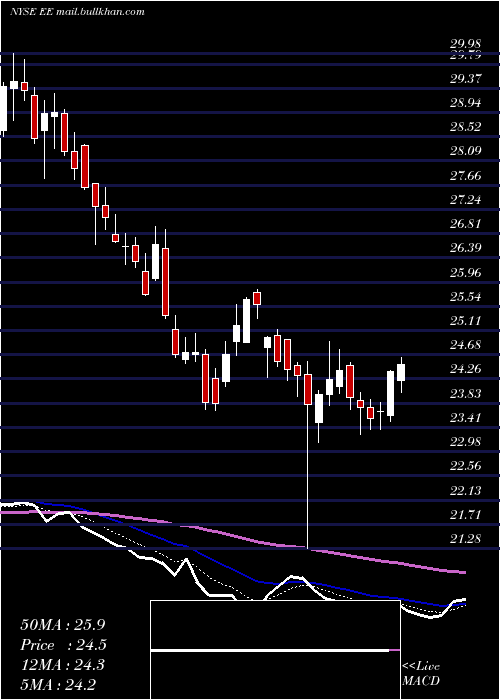
Task: Click the 25.11 price axis label
Action: click(x=466, y=321)
